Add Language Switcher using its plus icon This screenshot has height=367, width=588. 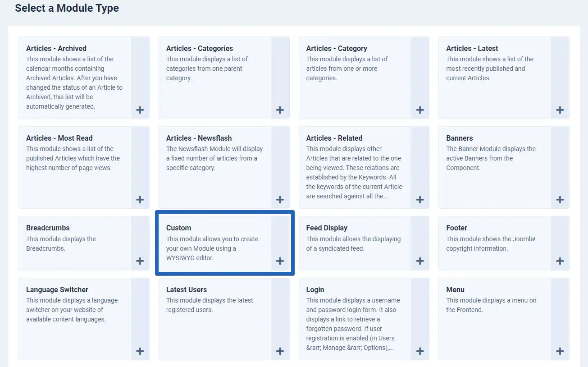coord(140,351)
